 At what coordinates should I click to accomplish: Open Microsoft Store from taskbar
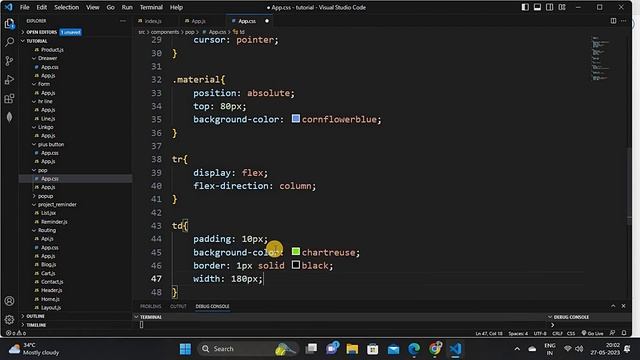pos(372,349)
